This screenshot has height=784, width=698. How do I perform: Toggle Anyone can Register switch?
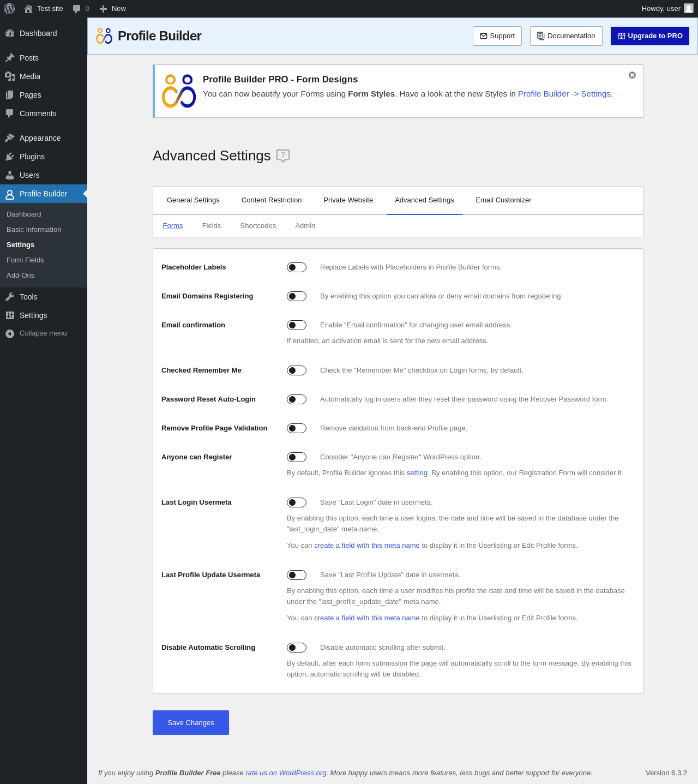(297, 457)
